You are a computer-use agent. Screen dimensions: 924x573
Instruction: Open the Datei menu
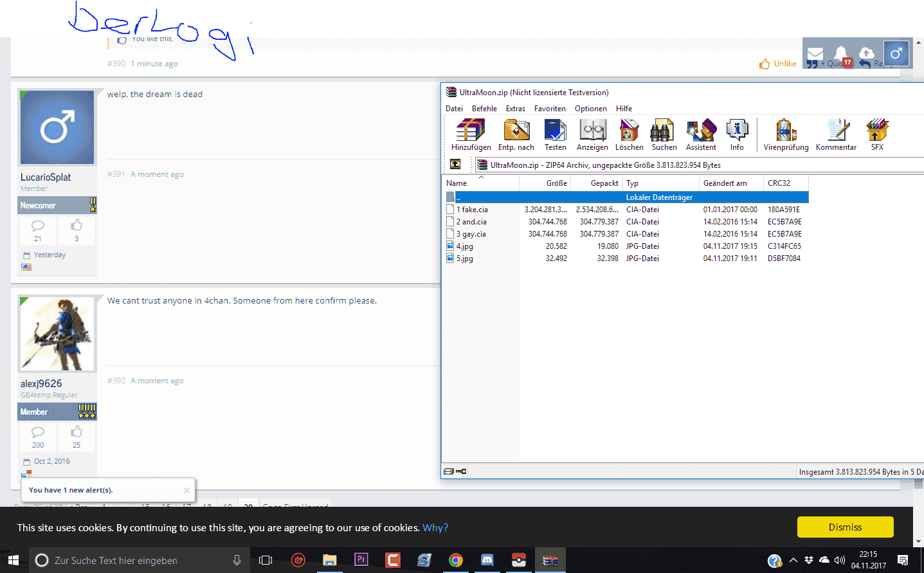pos(454,109)
